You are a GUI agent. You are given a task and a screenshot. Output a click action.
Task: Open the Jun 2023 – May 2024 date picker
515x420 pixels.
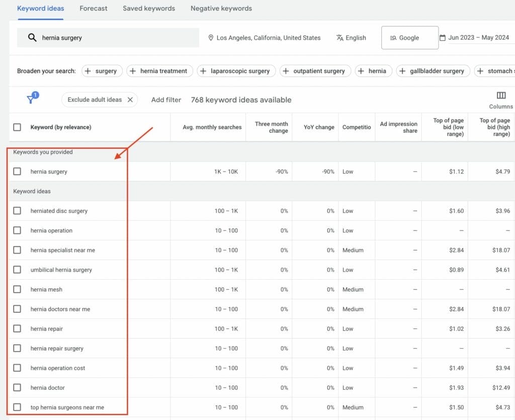pyautogui.click(x=478, y=38)
